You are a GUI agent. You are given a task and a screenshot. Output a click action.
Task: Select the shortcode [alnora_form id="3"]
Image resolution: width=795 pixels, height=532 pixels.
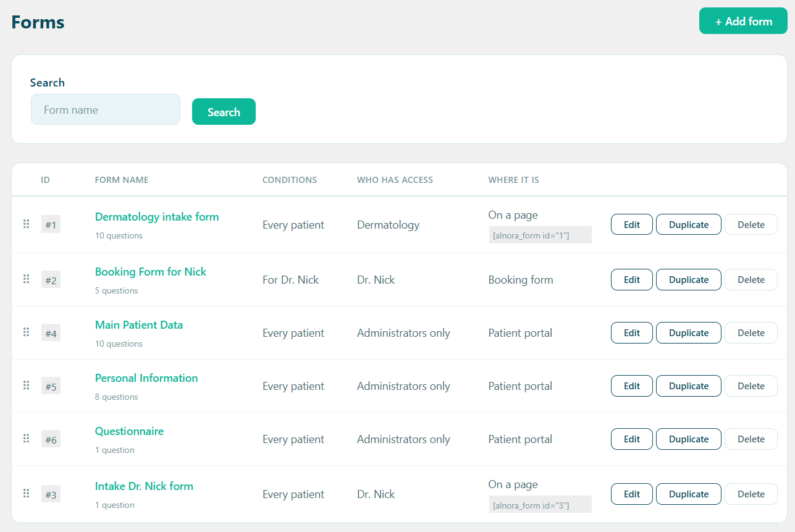coord(541,504)
